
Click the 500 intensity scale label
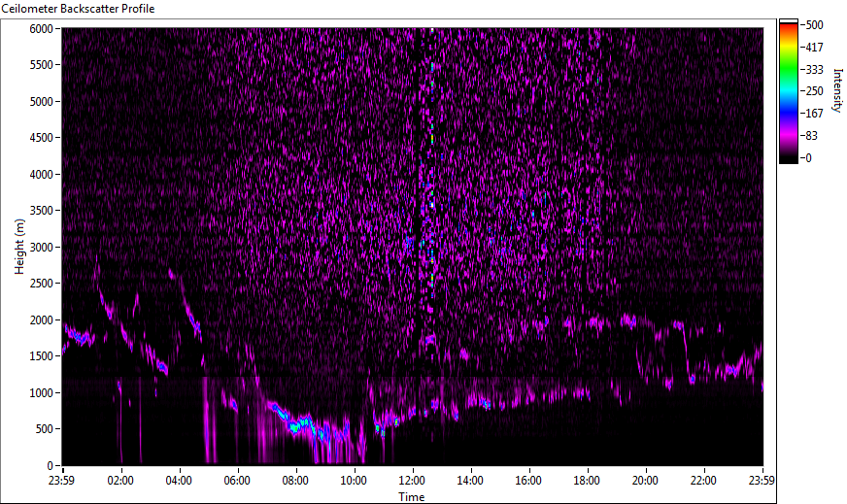(815, 25)
